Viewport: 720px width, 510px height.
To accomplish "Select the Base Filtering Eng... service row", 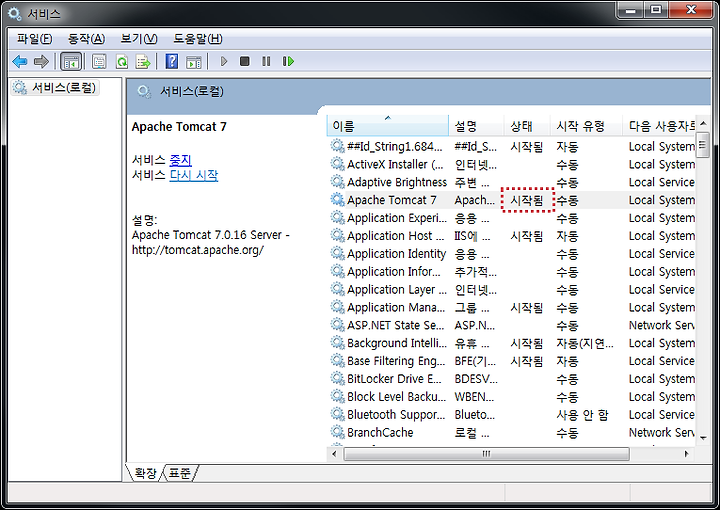I will 512,361.
